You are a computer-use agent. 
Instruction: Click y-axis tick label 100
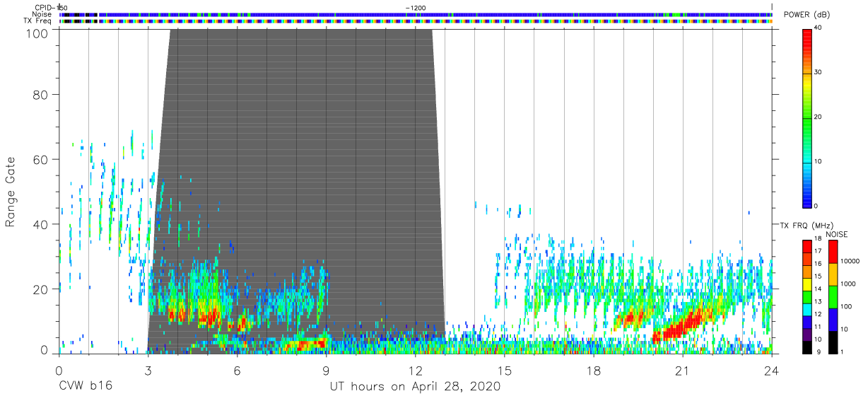(37, 33)
